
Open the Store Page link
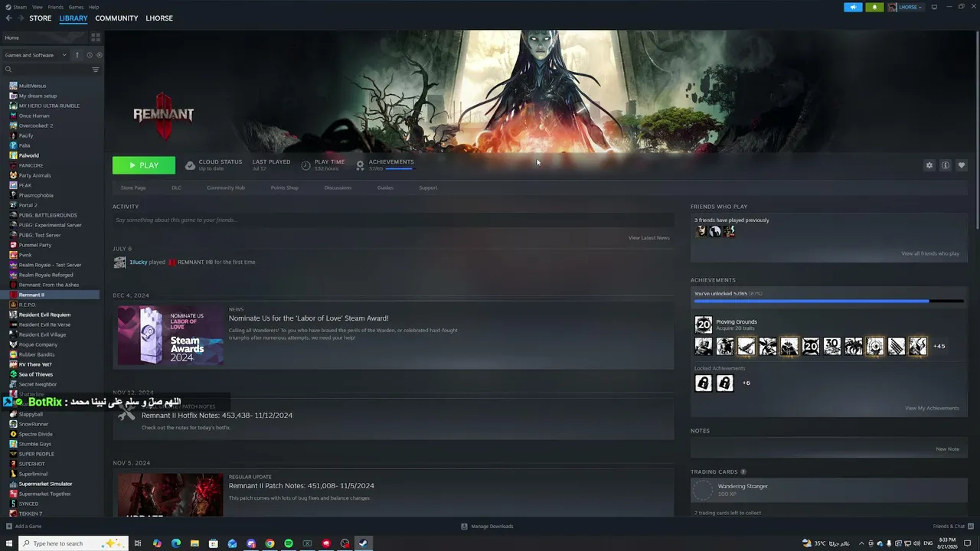(133, 187)
